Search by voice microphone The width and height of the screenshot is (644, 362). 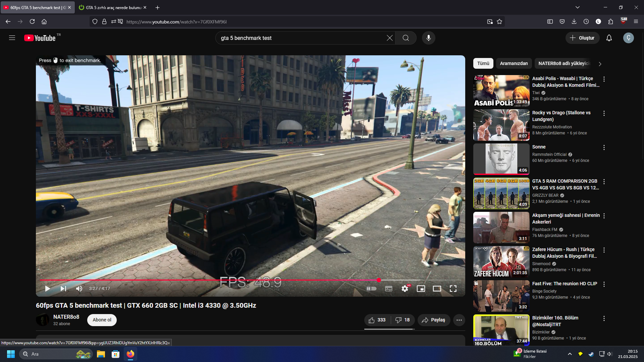(428, 38)
